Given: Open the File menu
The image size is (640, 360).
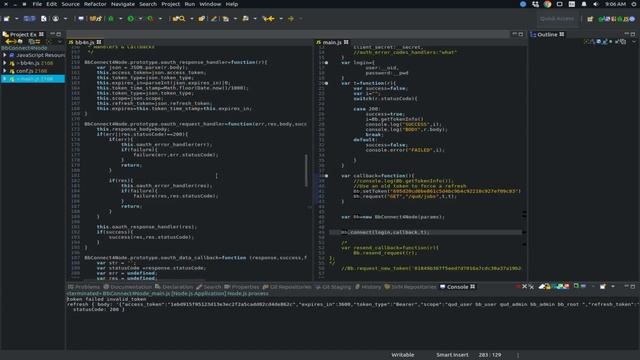Looking at the screenshot, I should 37,4.
